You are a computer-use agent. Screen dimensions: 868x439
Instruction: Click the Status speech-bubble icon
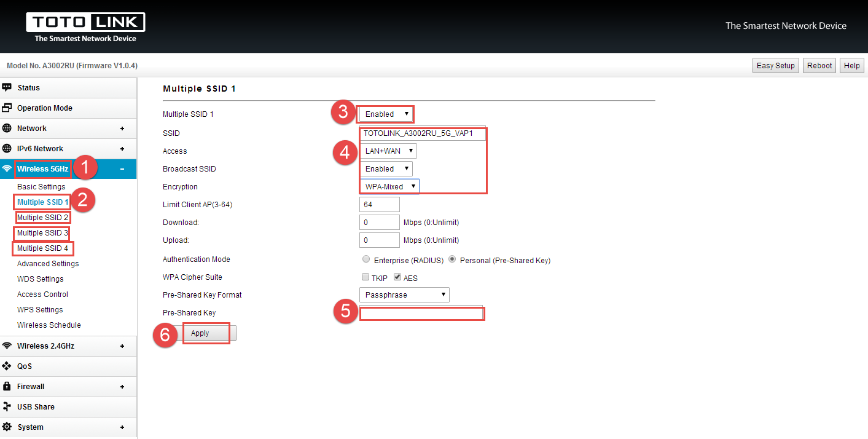7,88
